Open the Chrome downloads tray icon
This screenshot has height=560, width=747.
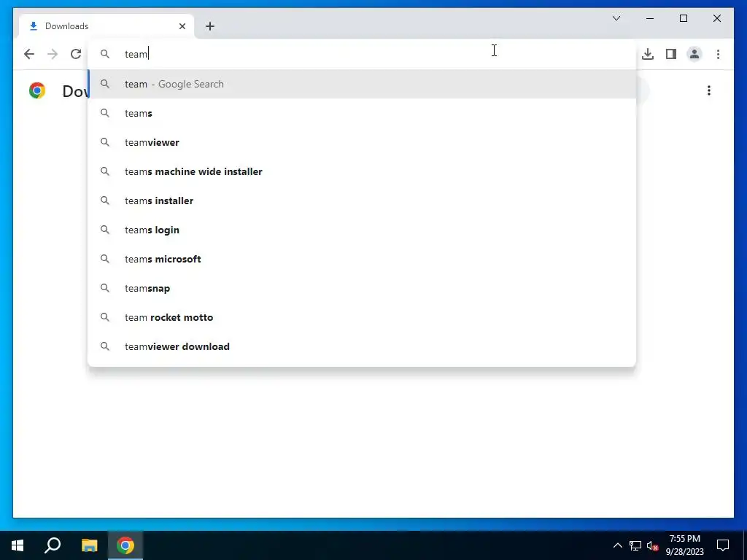pos(648,54)
